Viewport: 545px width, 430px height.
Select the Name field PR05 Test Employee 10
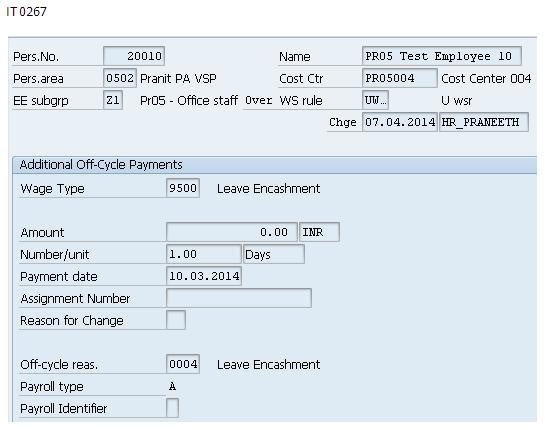[441, 56]
